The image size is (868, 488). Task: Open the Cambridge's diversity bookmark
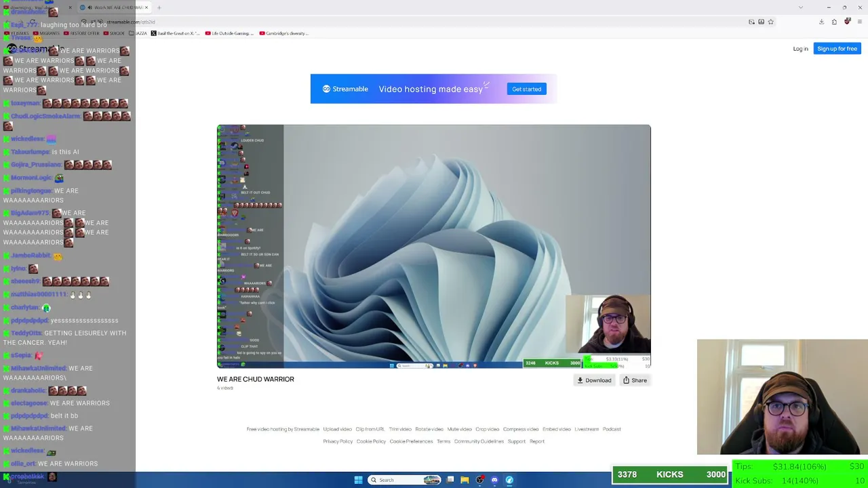click(283, 33)
